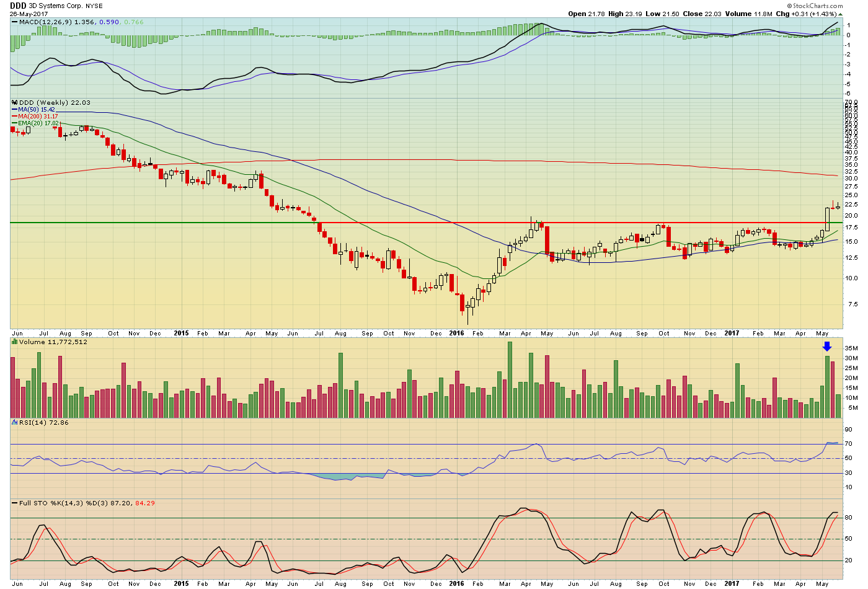Viewport: 868px width, 589px height.
Task: Click "20" on the stochastic axis
Action: tap(848, 560)
